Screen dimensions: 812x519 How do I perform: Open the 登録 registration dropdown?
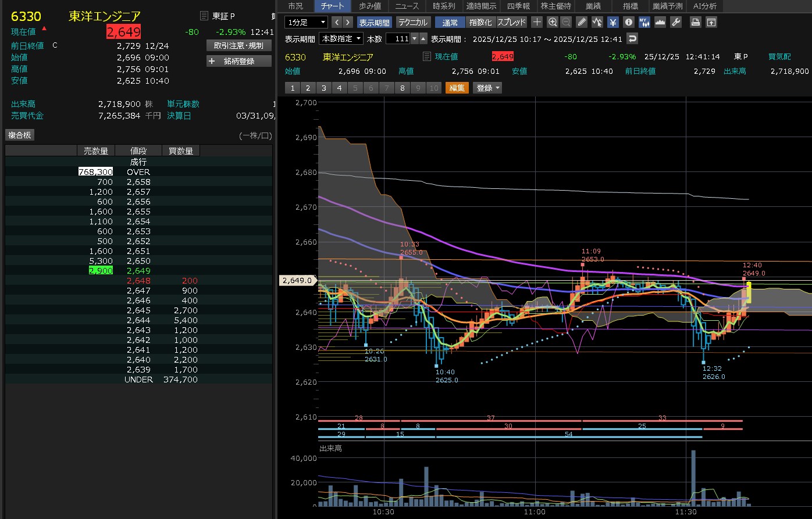[487, 88]
